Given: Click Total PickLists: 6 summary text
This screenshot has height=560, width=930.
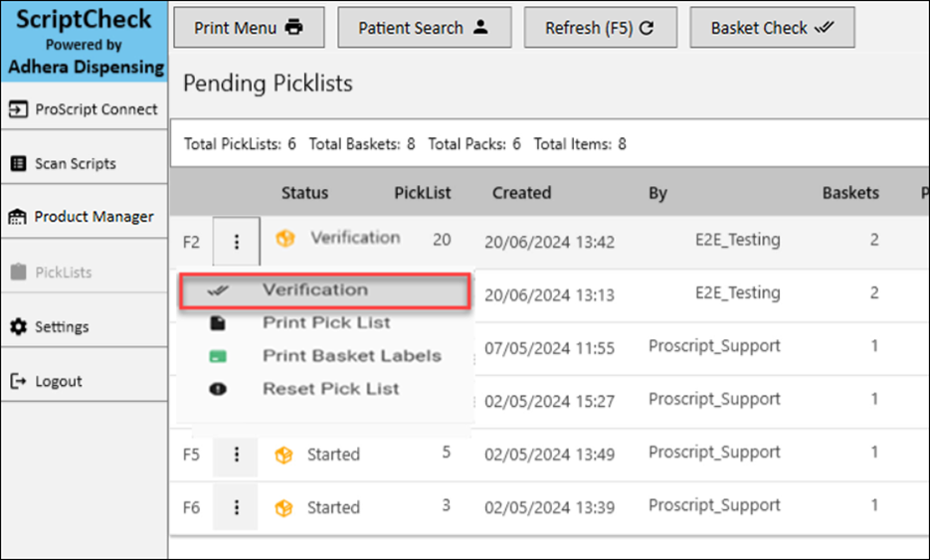Looking at the screenshot, I should point(240,144).
